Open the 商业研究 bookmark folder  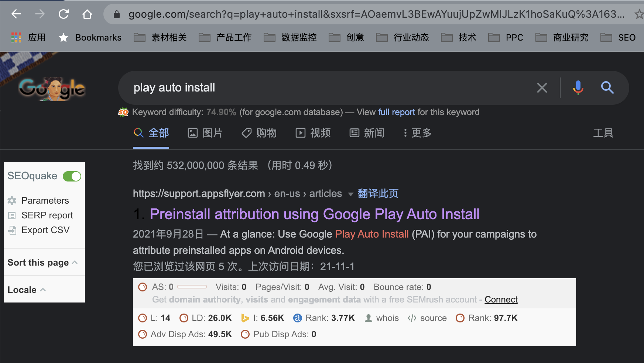point(562,37)
